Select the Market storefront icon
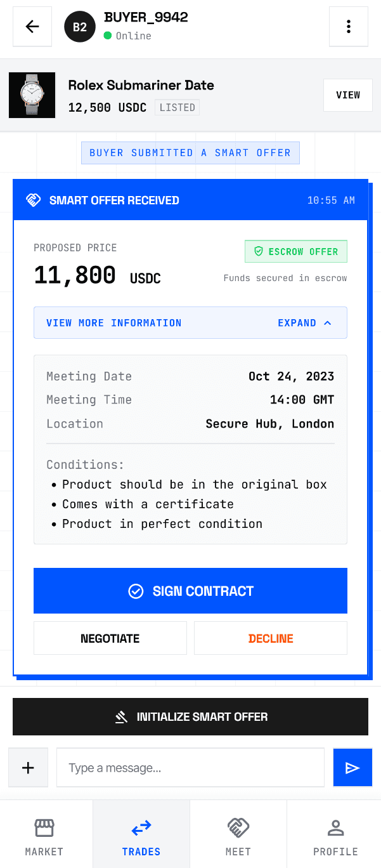Image resolution: width=381 pixels, height=868 pixels. point(44,828)
